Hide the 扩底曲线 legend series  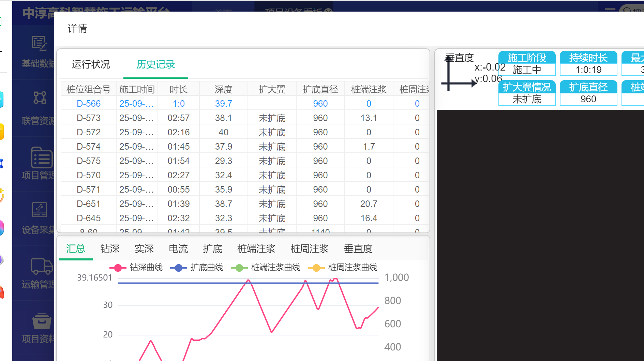(197, 268)
